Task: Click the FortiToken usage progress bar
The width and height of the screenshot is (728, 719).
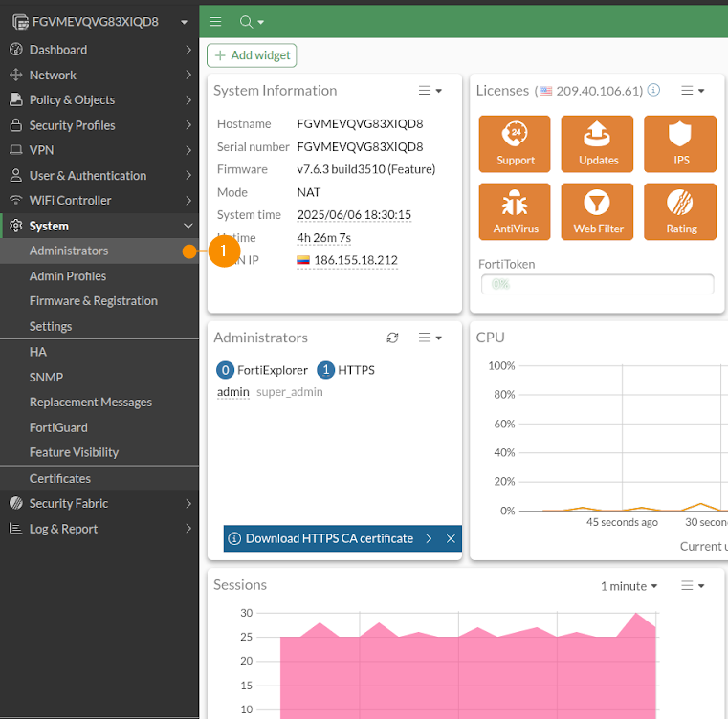Action: (597, 284)
